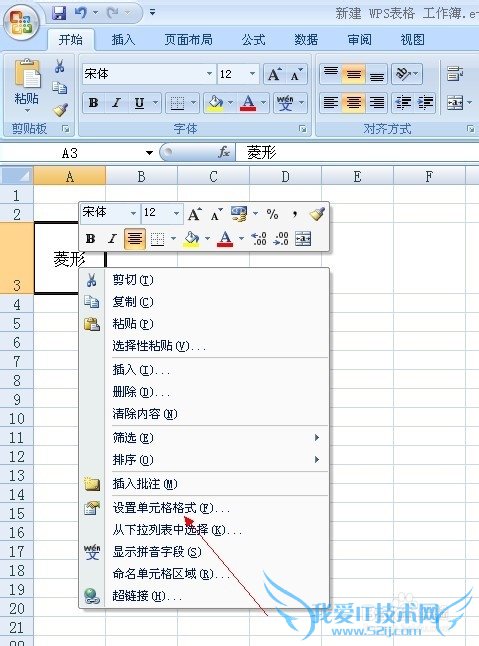479x646 pixels.
Task: Toggle Italic in the ribbon font group
Action: [x=117, y=103]
